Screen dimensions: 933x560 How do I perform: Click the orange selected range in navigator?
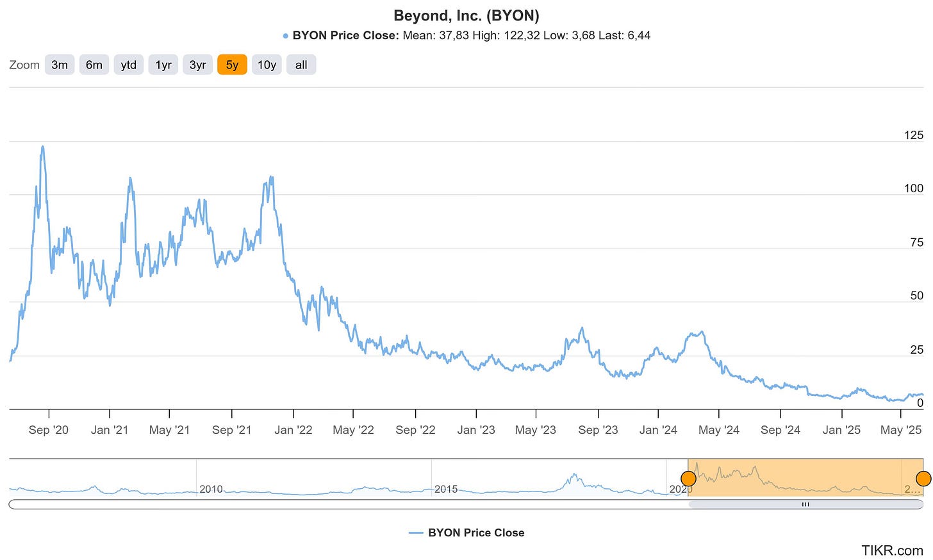(x=805, y=477)
